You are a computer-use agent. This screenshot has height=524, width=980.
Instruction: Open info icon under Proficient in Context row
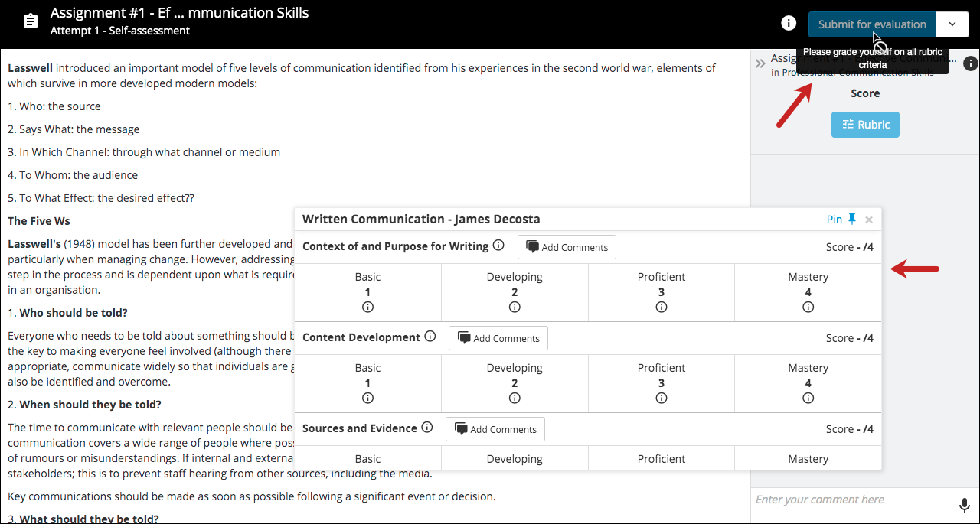(661, 308)
